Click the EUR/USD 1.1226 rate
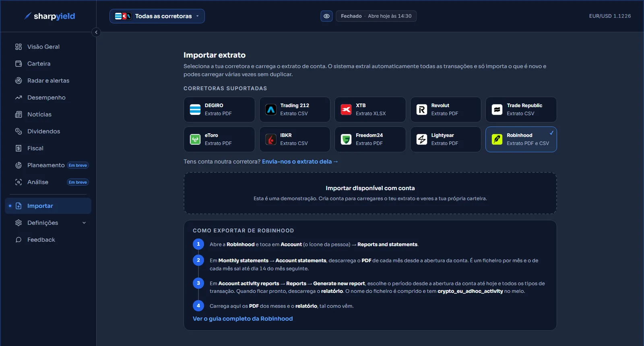The width and height of the screenshot is (644, 346). [x=610, y=16]
